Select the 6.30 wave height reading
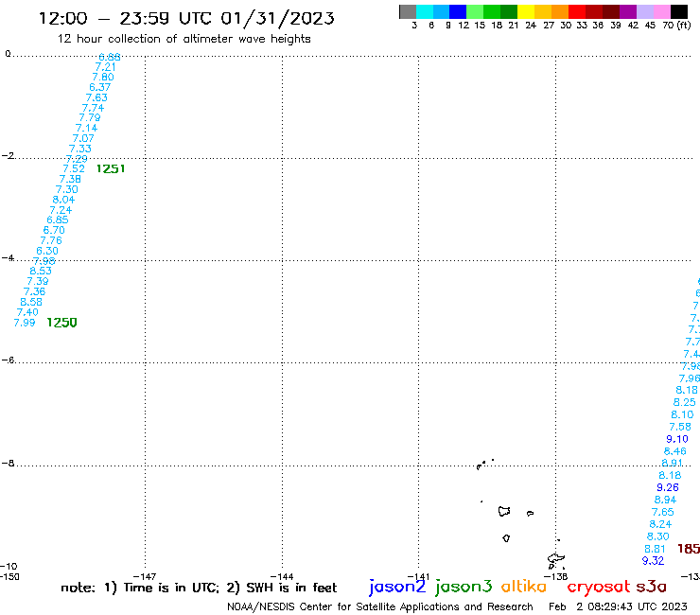 point(47,251)
